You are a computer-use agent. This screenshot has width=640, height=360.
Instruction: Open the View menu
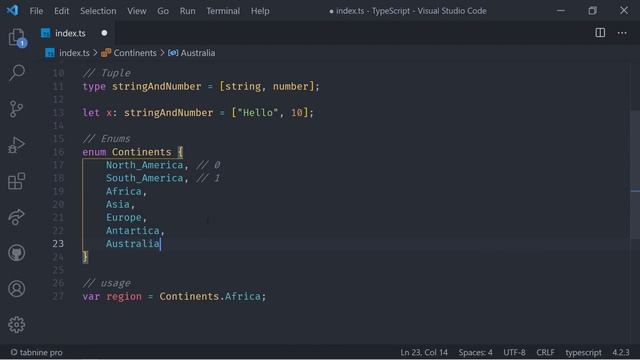[137, 11]
